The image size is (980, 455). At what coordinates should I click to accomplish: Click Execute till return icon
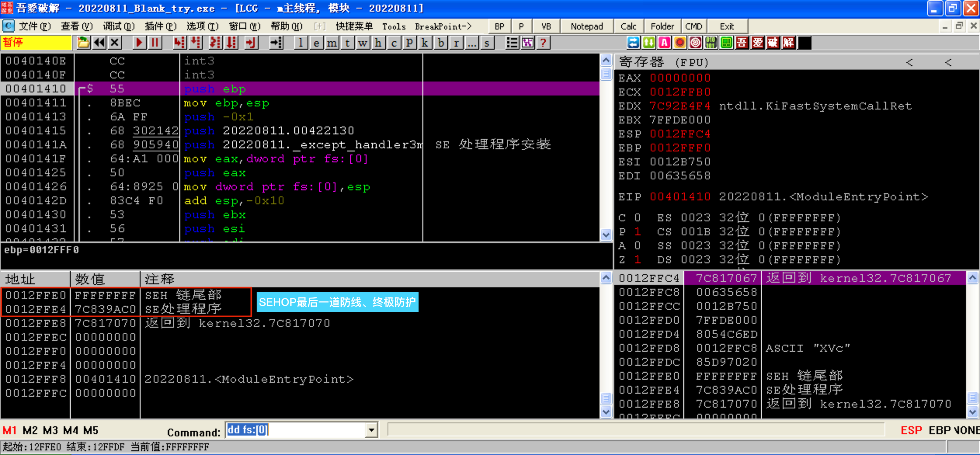[251, 42]
